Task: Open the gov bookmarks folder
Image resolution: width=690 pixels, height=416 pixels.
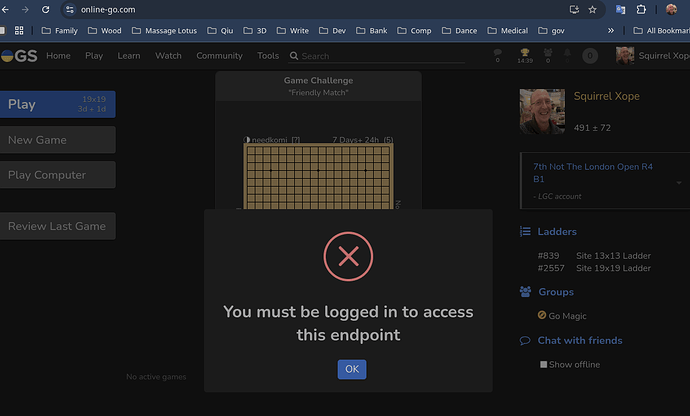Action: point(551,30)
